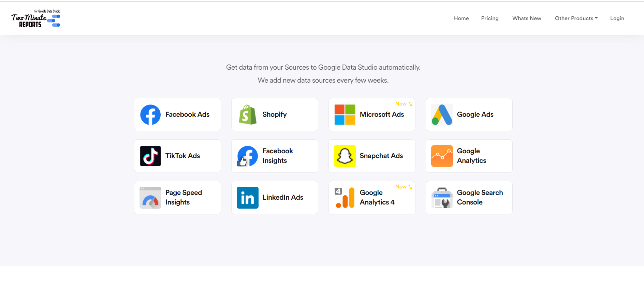The width and height of the screenshot is (644, 282).
Task: Click the New badge on Google Analytics 4
Action: (404, 187)
